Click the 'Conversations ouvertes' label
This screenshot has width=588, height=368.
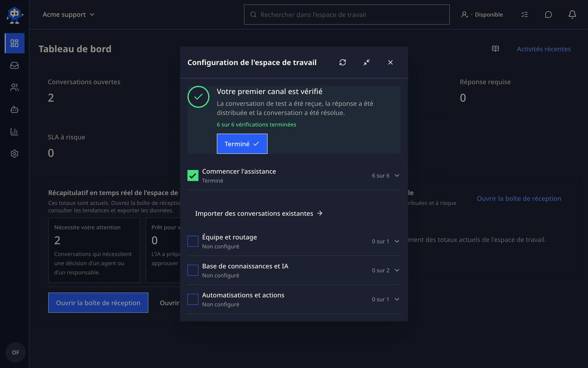[x=84, y=82]
